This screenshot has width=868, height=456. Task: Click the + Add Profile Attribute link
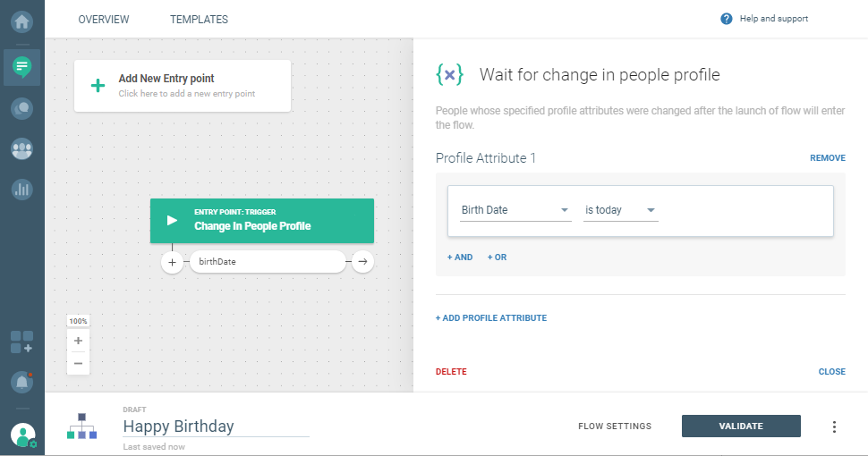(x=491, y=318)
